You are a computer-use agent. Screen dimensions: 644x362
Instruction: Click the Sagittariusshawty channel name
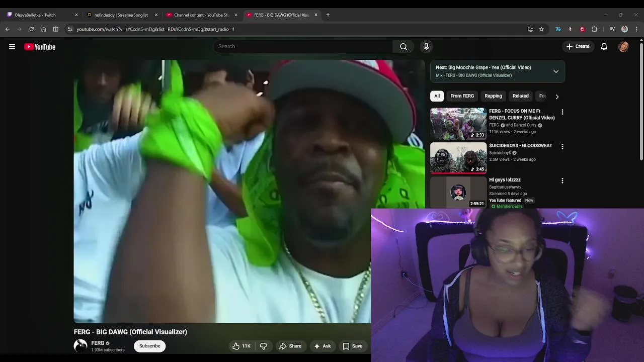(505, 187)
